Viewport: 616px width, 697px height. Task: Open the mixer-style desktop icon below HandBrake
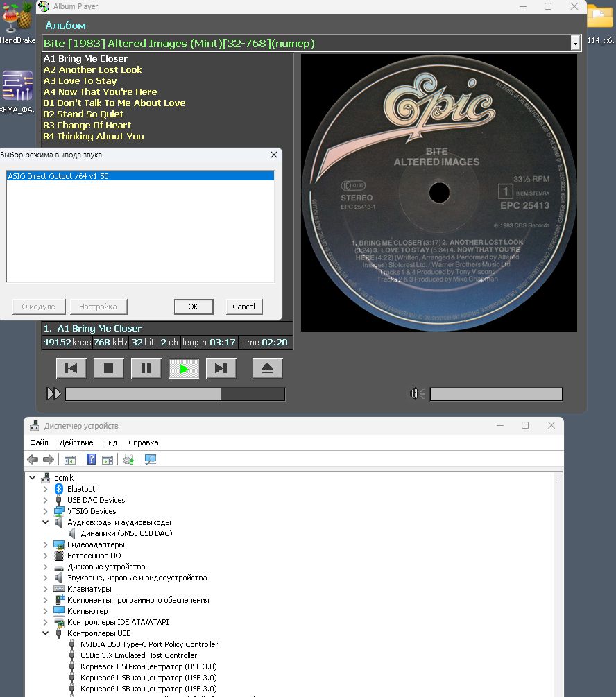click(x=17, y=91)
